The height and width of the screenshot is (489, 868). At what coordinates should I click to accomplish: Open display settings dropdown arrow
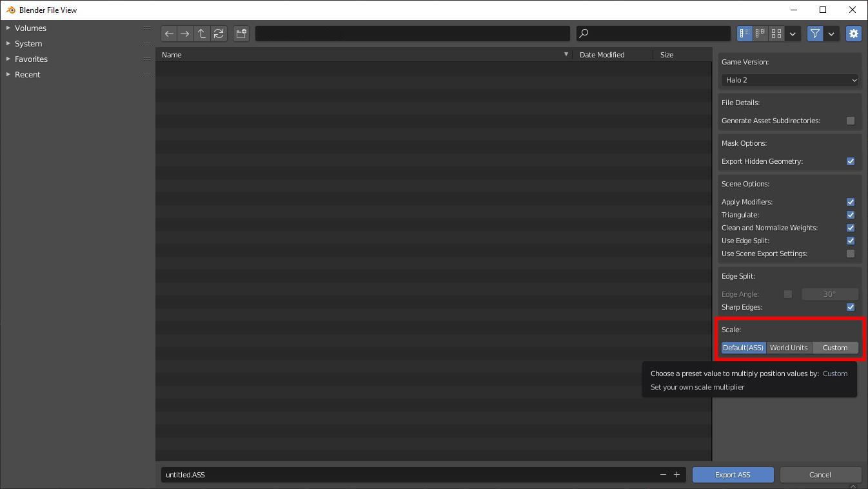[793, 34]
